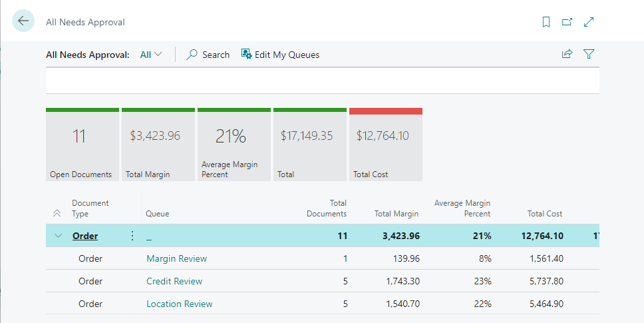Toggle the filter pane funnel icon
644x323 pixels.
[x=588, y=55]
